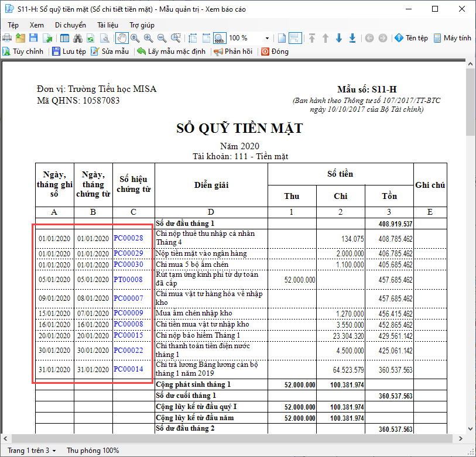Open the Tùy chỉnh customize options
This screenshot has height=457, width=476.
pyautogui.click(x=23, y=51)
